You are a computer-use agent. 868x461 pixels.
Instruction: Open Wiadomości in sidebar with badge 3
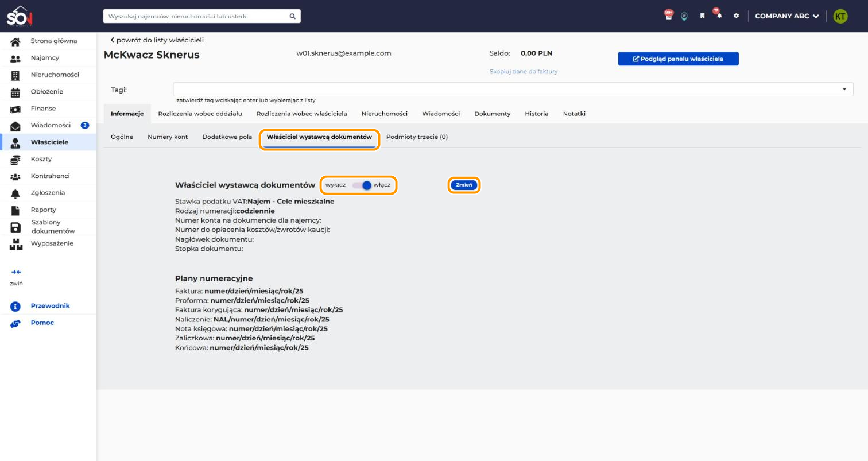(x=48, y=125)
